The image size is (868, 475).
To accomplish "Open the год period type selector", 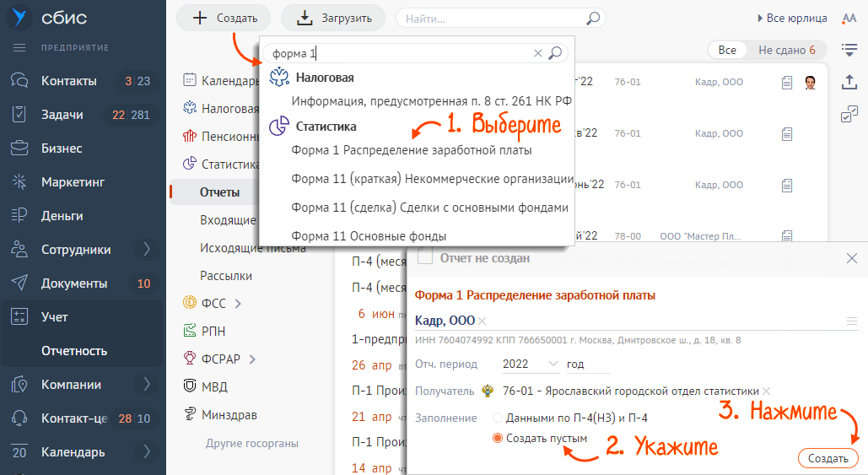I will (587, 364).
